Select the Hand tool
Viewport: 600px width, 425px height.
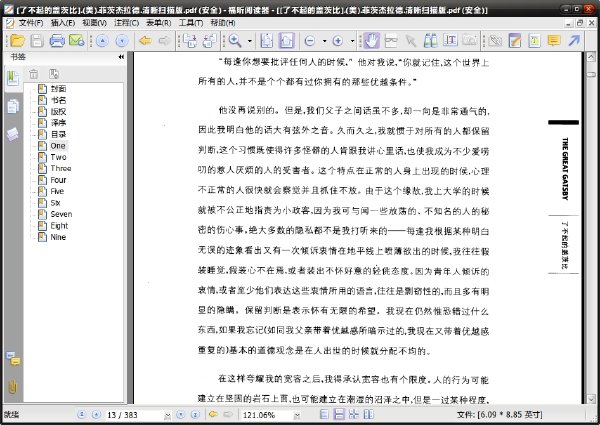click(x=371, y=40)
